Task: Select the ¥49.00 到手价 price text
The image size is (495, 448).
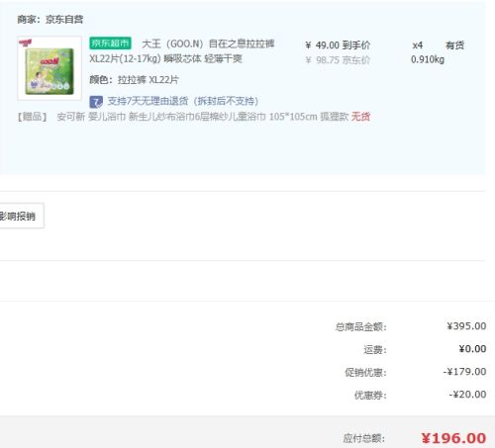Action: click(x=338, y=45)
